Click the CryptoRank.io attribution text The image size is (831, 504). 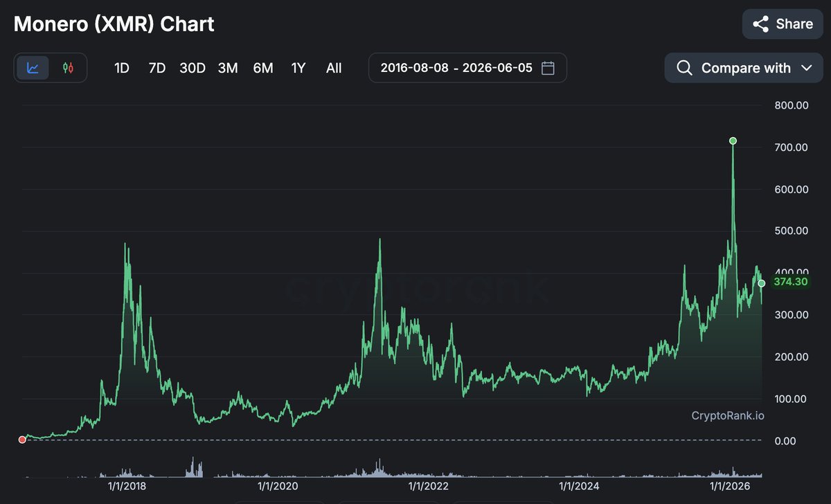click(728, 415)
